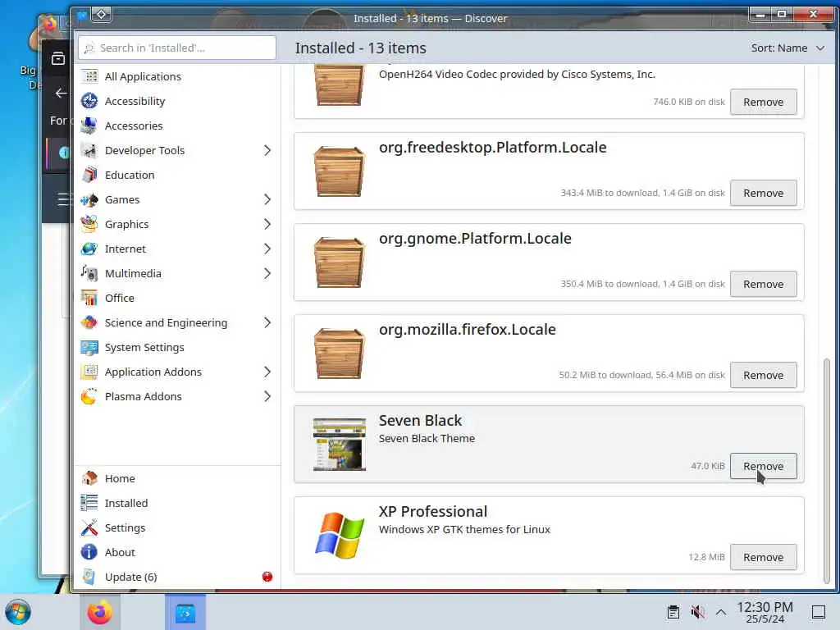Open Settings via the tools icon
This screenshot has width=840, height=630.
(89, 527)
